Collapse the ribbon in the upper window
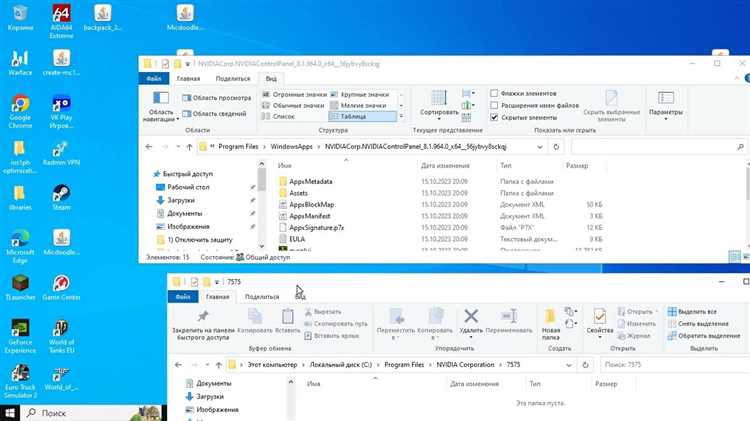Image resolution: width=750 pixels, height=421 pixels. pos(737,78)
